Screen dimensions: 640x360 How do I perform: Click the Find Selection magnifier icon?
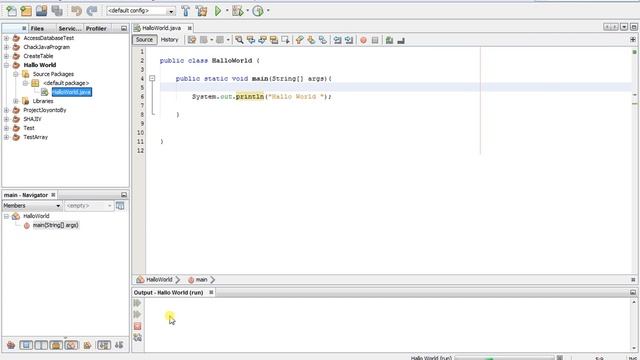tap(239, 40)
